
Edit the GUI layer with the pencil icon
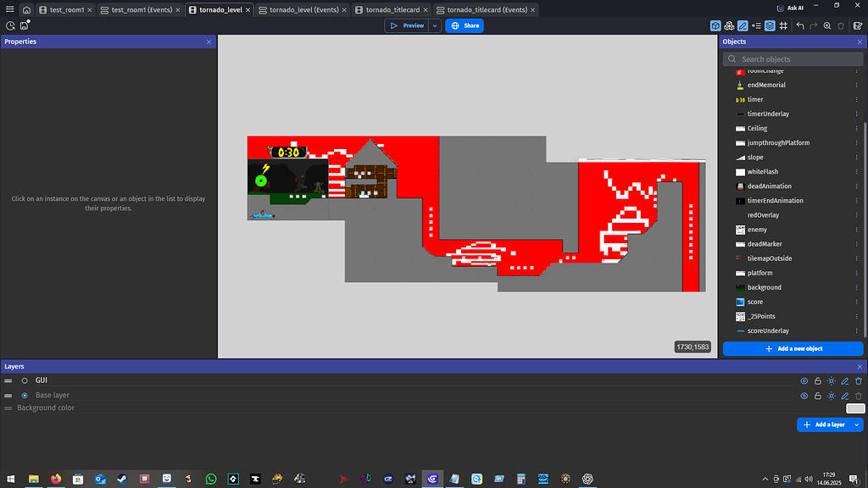pos(844,381)
